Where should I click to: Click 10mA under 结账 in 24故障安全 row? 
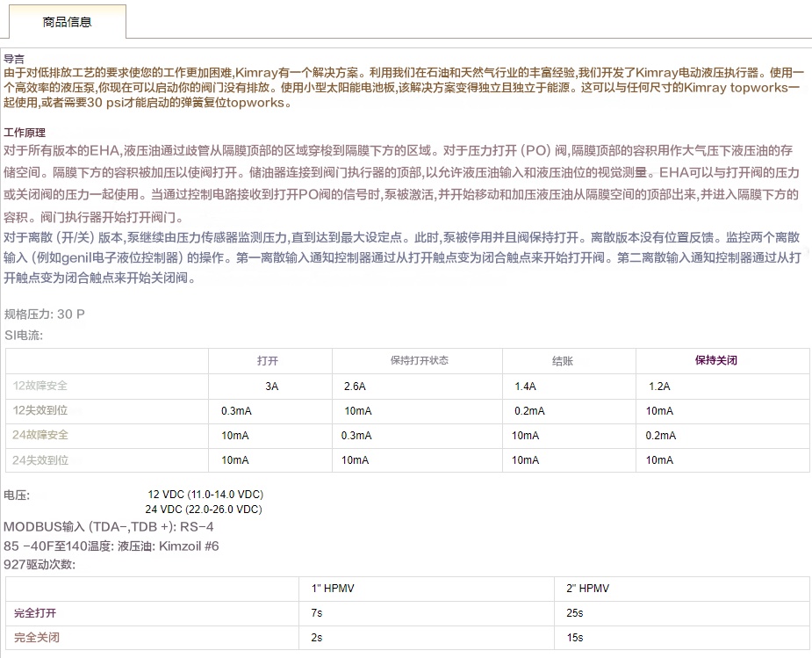(x=525, y=436)
